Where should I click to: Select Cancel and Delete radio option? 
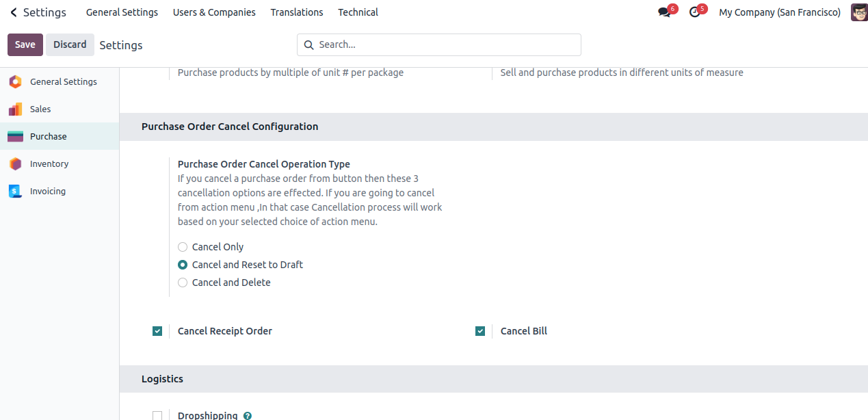183,283
